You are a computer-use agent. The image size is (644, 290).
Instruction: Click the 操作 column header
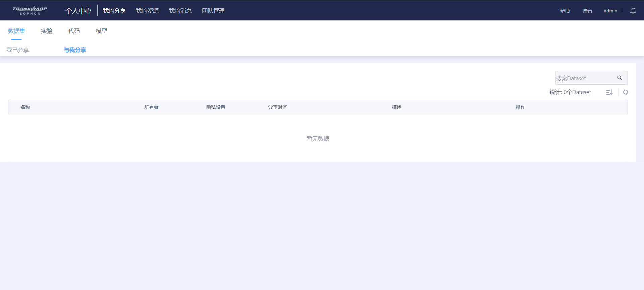(520, 107)
